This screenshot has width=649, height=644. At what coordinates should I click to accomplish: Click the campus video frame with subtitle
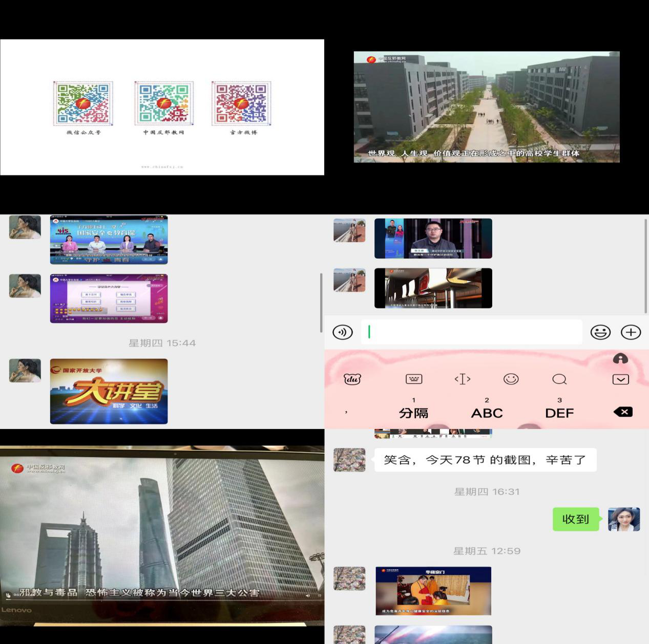point(487,107)
